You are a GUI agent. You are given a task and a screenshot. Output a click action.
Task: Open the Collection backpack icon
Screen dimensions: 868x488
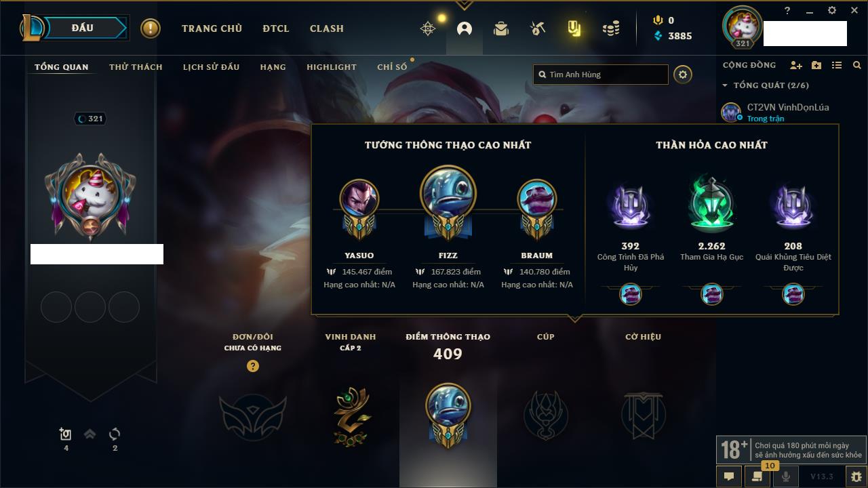501,28
